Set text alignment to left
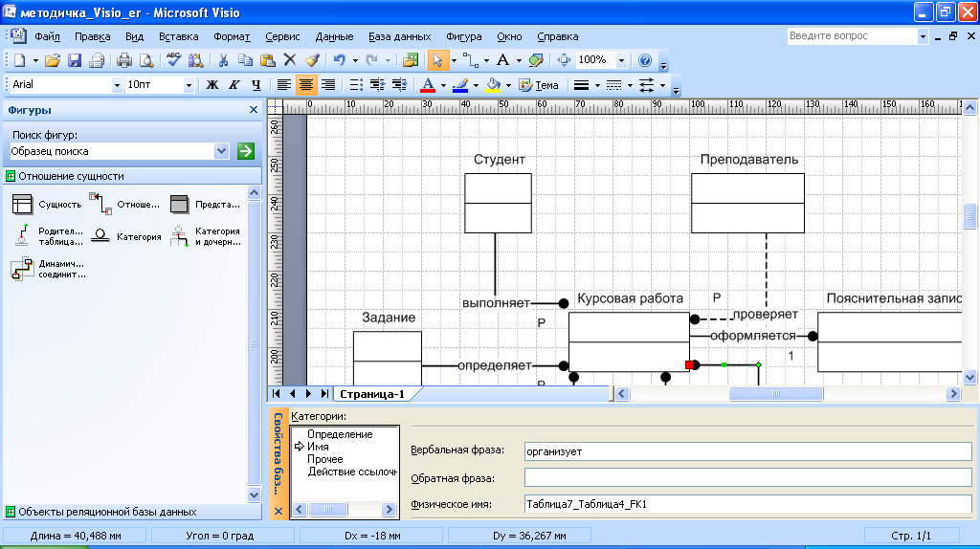 click(x=283, y=85)
